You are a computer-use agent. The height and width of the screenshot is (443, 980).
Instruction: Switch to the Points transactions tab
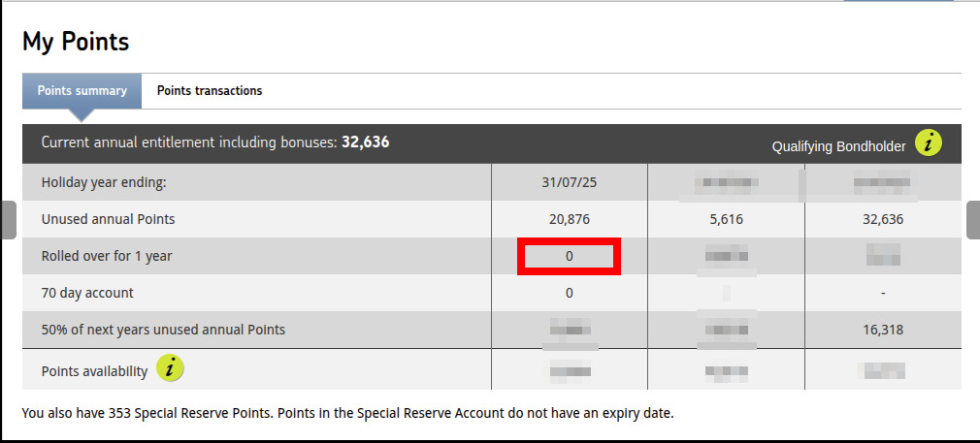pos(210,90)
